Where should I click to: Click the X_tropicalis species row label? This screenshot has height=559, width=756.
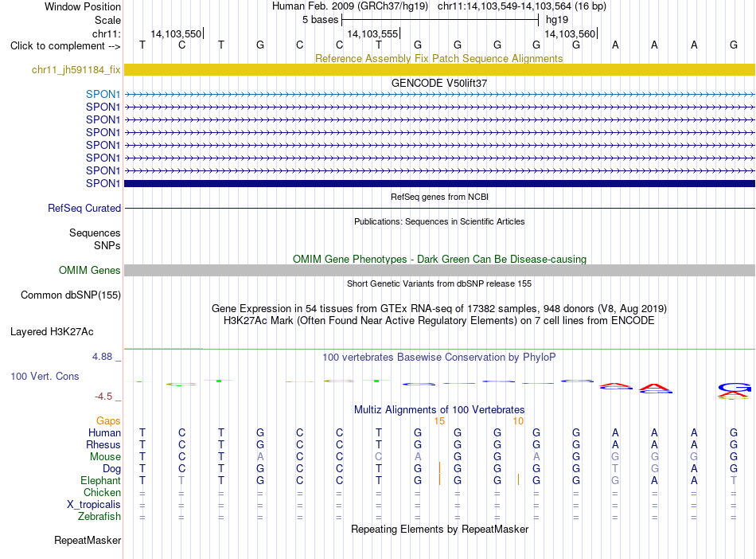click(94, 504)
